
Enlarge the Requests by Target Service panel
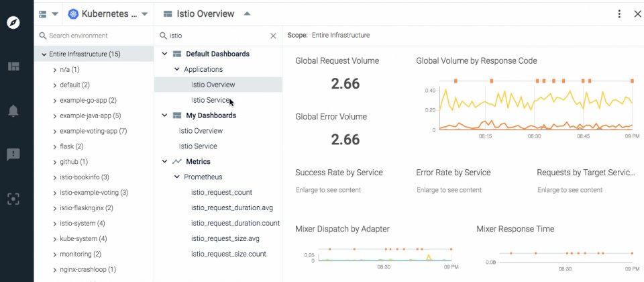pos(570,190)
